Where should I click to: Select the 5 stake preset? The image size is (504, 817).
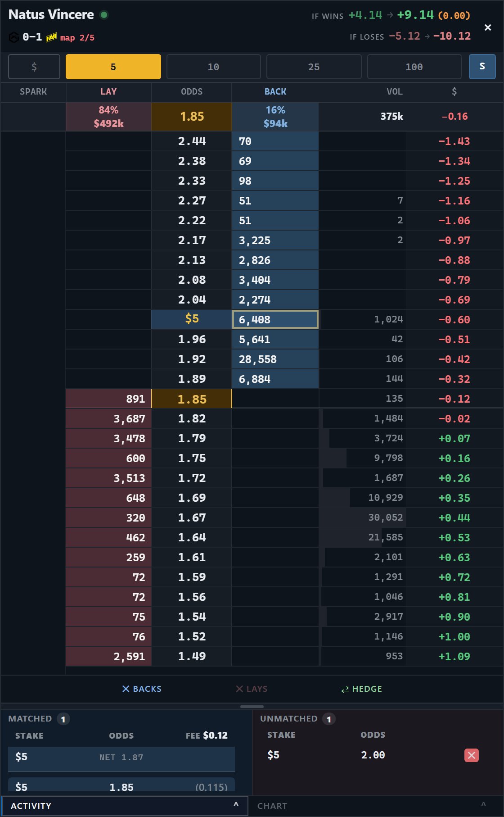tap(113, 67)
